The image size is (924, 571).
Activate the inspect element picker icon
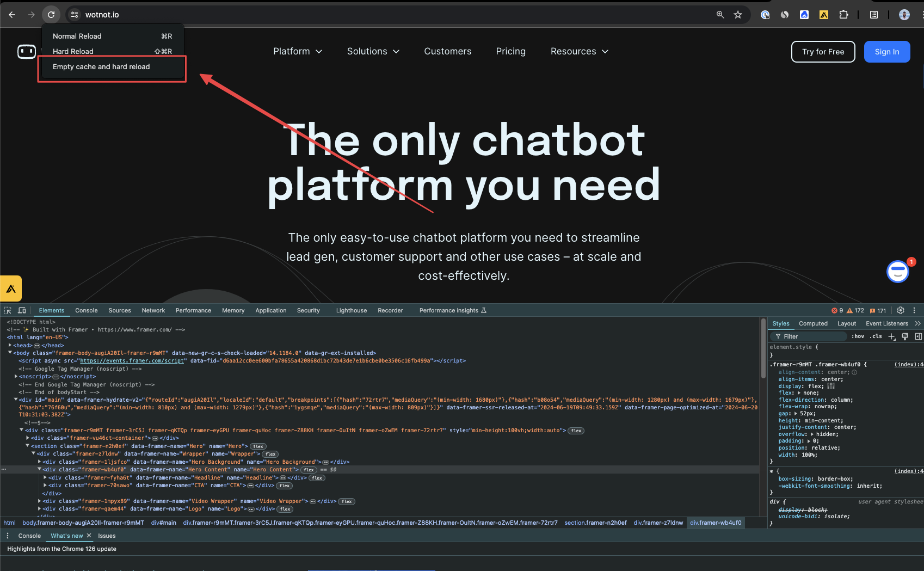[x=8, y=310]
